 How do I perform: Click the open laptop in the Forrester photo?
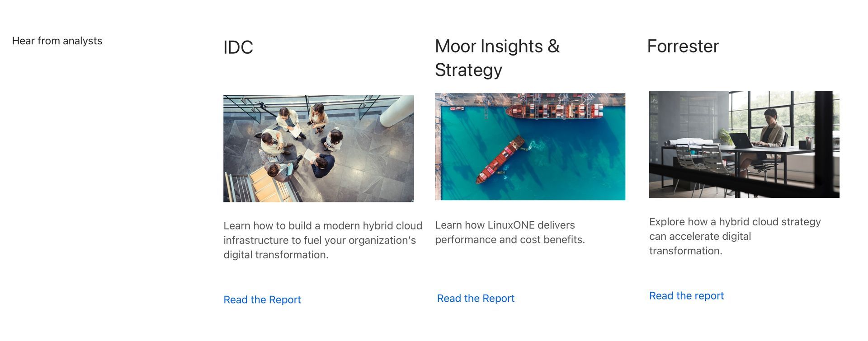point(741,140)
